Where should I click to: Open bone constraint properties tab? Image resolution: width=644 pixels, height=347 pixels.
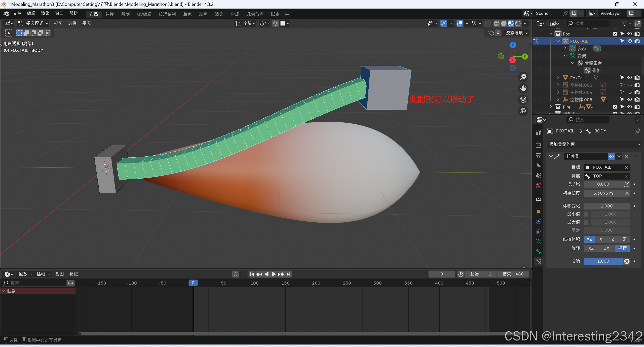point(539,261)
